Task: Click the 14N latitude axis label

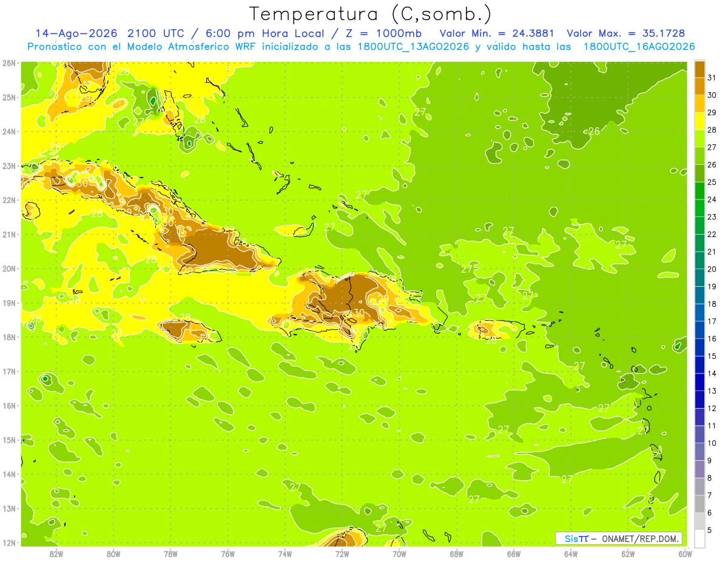Action: tap(9, 474)
